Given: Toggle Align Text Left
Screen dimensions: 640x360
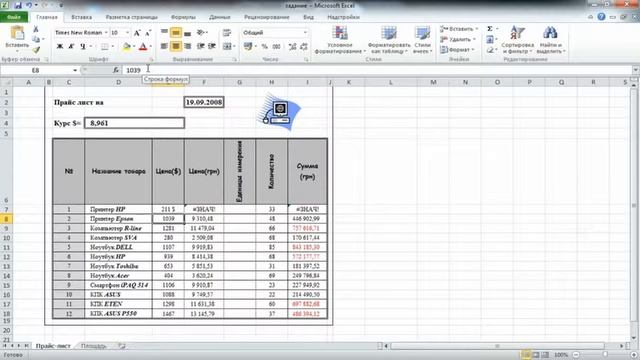Looking at the screenshot, I should (x=164, y=47).
